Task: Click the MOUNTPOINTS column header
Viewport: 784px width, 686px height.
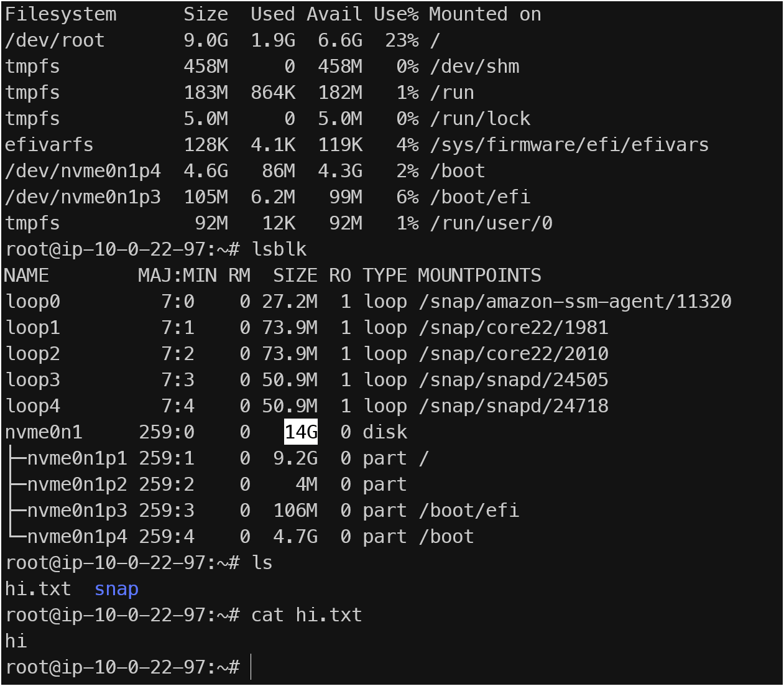Action: coord(479,276)
